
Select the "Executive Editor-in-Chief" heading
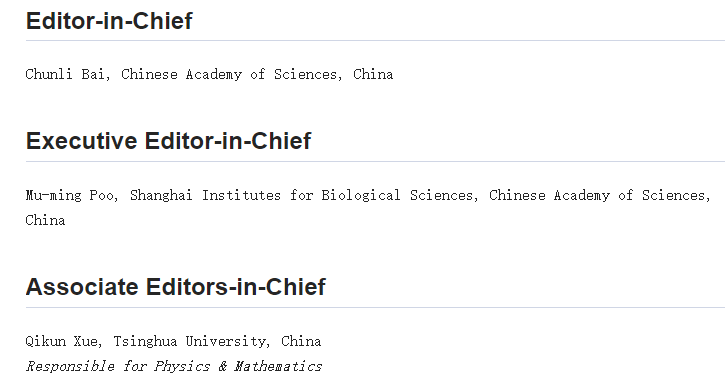tap(169, 141)
